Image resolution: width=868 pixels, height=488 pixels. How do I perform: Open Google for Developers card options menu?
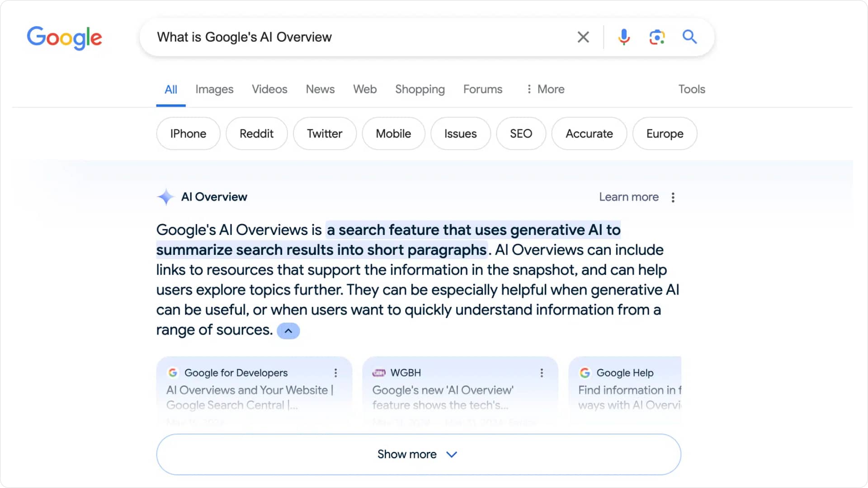coord(335,373)
